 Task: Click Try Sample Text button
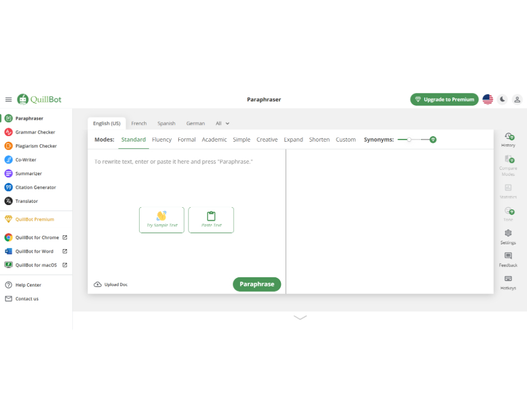point(161,220)
